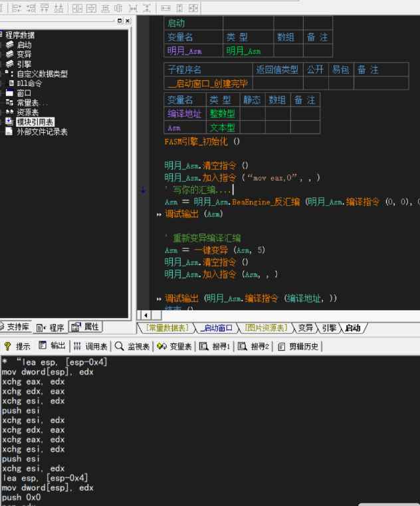Image resolution: width=420 pixels, height=506 pixels.
Task: Click the 窗口 folder icon in tree
Action: pos(9,93)
